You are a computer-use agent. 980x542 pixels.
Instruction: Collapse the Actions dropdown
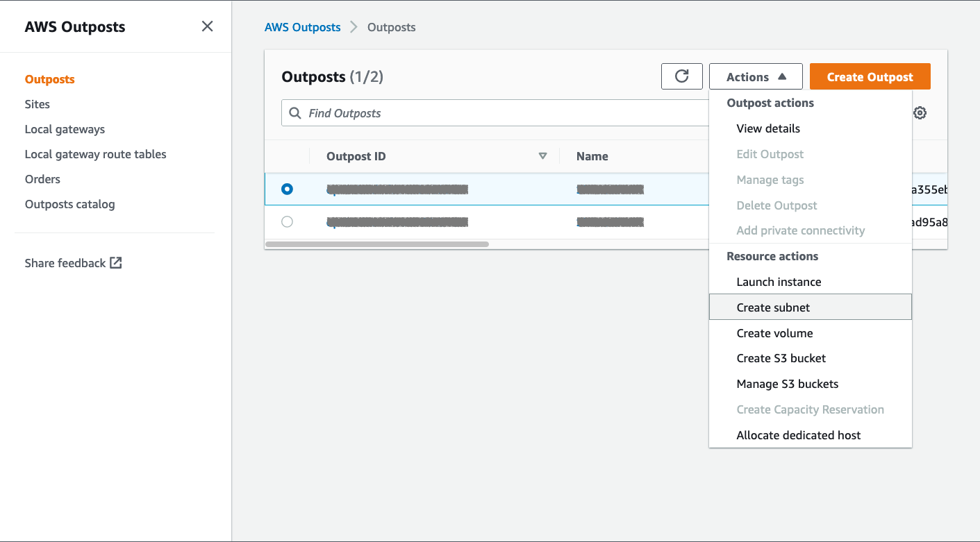coord(756,76)
